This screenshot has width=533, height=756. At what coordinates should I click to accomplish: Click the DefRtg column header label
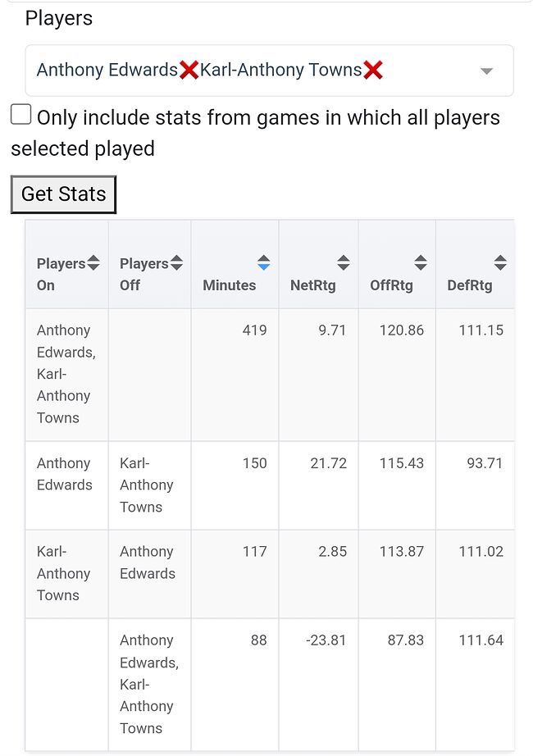(470, 285)
